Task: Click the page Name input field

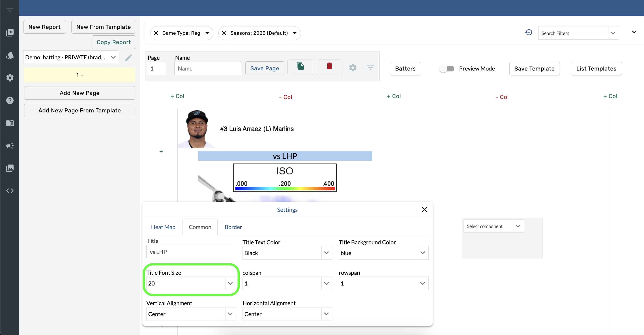Action: [208, 69]
